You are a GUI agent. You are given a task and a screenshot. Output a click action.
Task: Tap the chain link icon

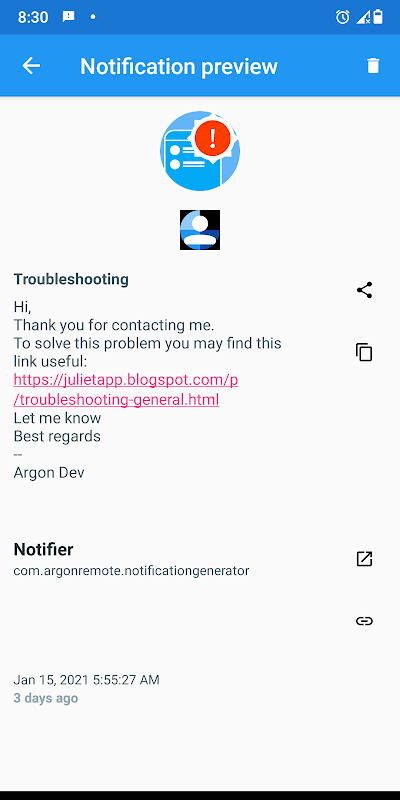coord(364,621)
